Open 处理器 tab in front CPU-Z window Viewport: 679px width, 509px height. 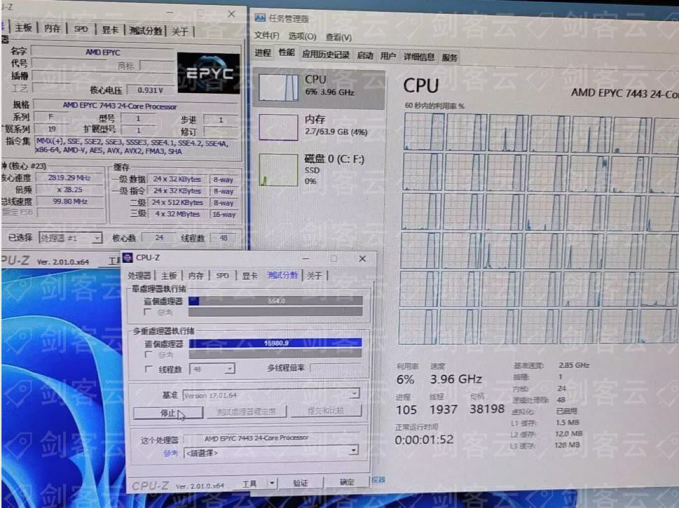coord(139,276)
